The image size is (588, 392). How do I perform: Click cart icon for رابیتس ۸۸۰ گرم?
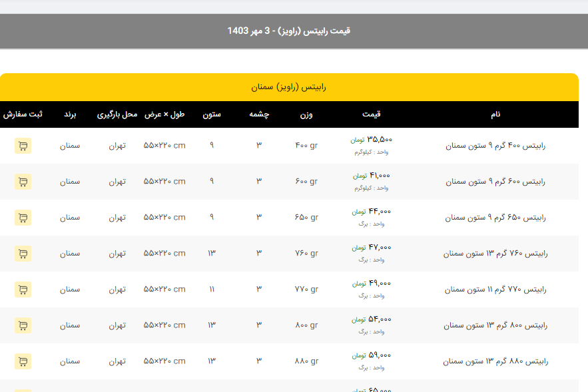coord(23,361)
